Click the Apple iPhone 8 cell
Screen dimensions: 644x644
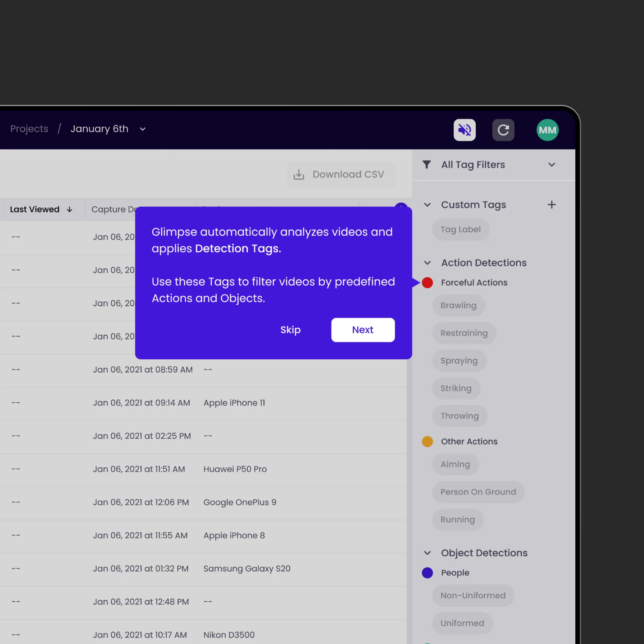[234, 535]
